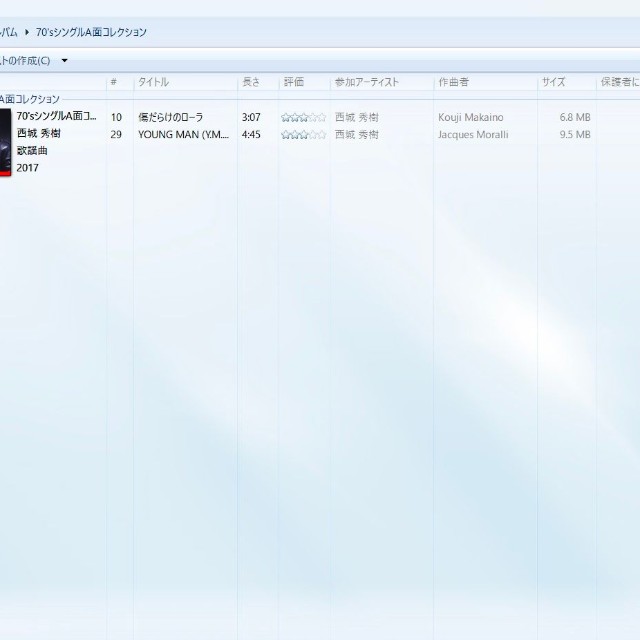Sort tracks by 長さ column header
The height and width of the screenshot is (640, 640).
[x=251, y=82]
